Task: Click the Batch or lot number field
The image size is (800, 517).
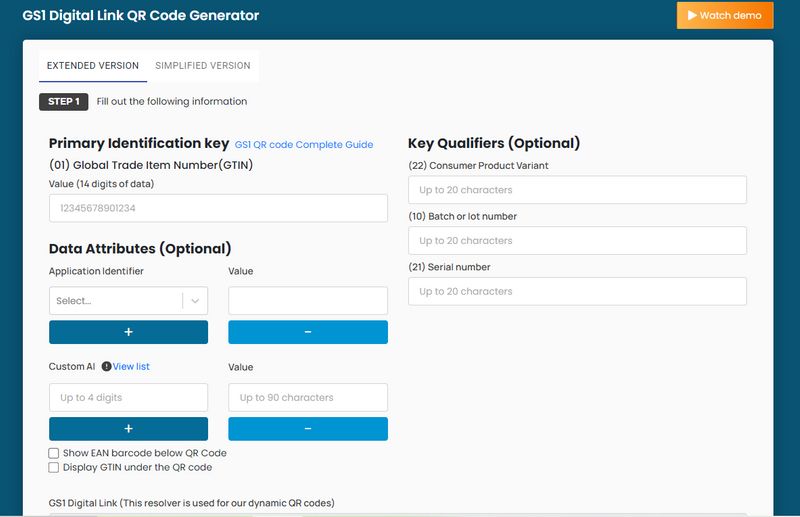Action: click(577, 240)
